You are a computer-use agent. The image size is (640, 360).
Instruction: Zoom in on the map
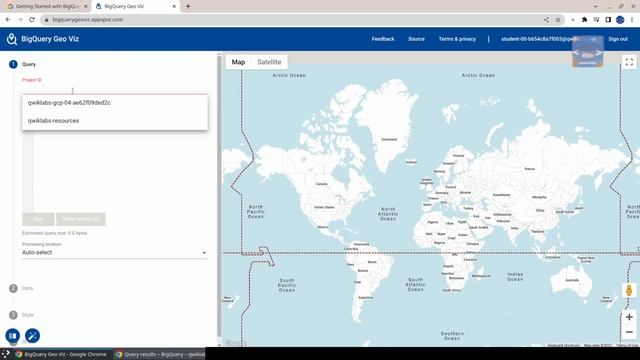(629, 317)
